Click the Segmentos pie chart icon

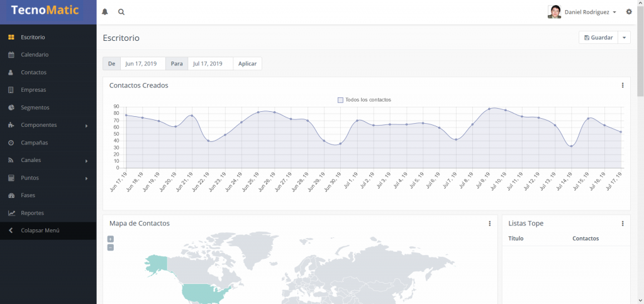pyautogui.click(x=11, y=107)
